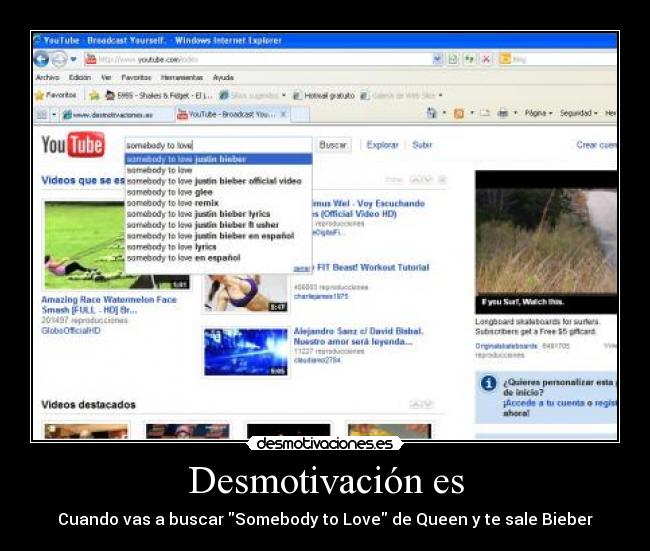This screenshot has height=551, width=650.
Task: Click the search field containing somebody to love
Action: [x=218, y=145]
